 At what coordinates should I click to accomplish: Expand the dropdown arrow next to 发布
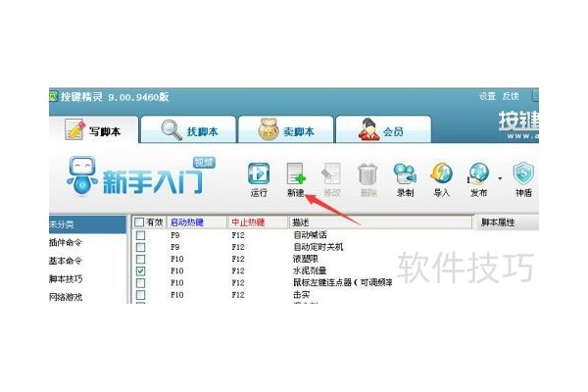(500, 178)
